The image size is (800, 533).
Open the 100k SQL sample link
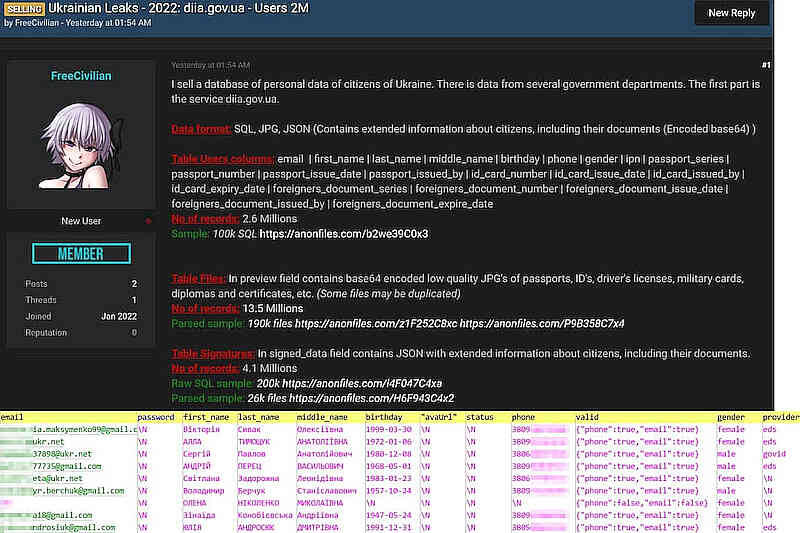click(x=344, y=234)
